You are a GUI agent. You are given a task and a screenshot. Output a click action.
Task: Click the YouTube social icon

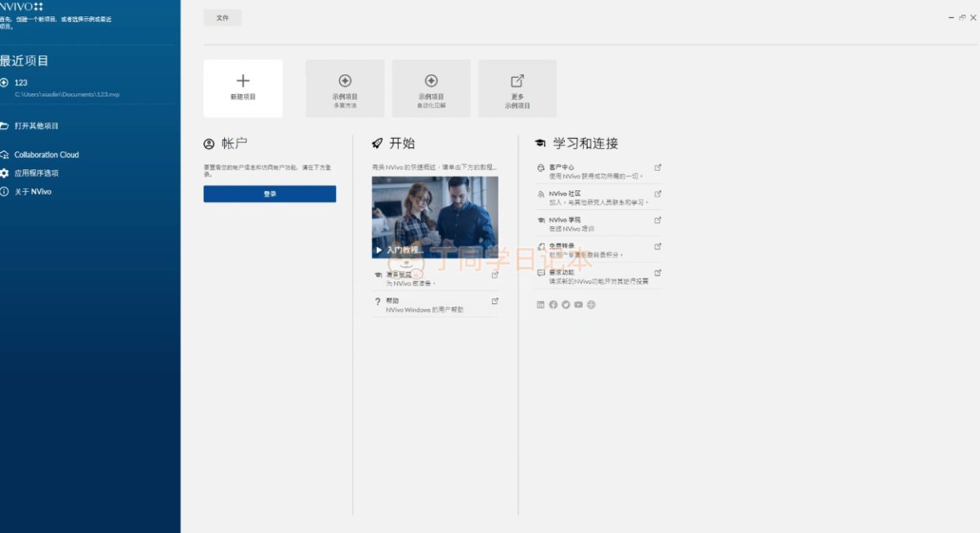(x=578, y=305)
